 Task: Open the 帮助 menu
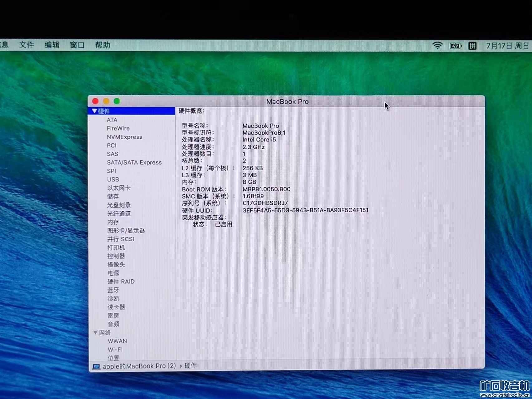[x=103, y=45]
